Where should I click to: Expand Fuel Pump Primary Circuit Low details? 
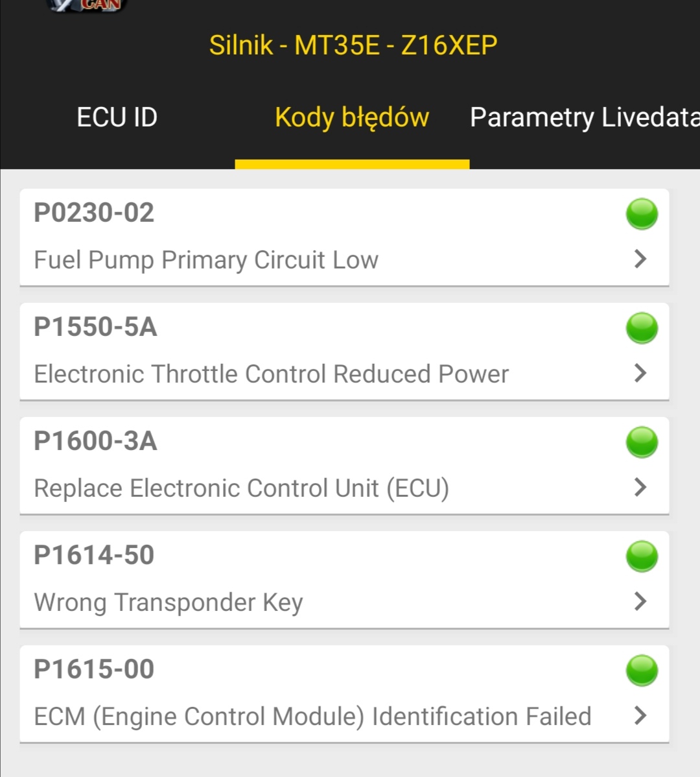(x=640, y=259)
